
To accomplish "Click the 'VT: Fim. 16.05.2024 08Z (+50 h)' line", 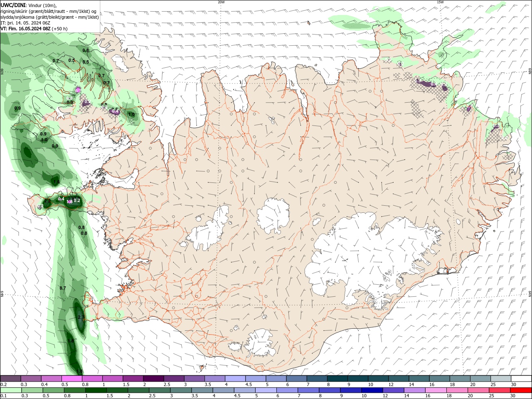I will tap(34, 29).
